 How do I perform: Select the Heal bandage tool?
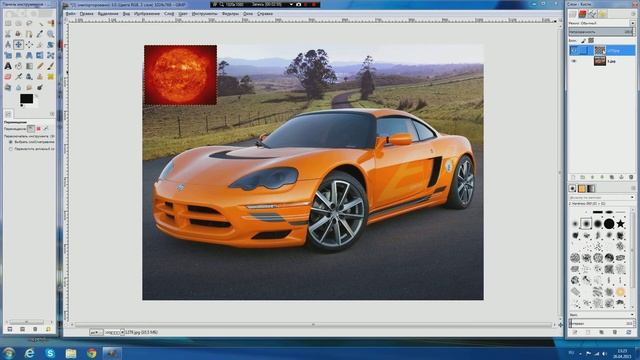pos(50,76)
